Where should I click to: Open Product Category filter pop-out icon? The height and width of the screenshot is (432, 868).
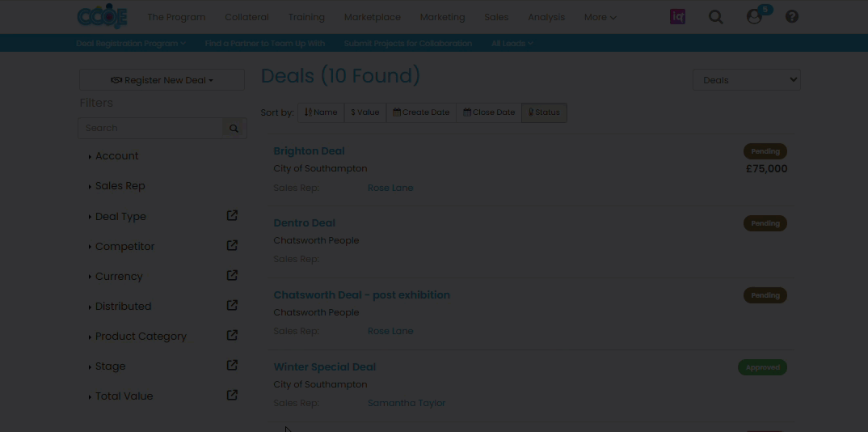(233, 335)
